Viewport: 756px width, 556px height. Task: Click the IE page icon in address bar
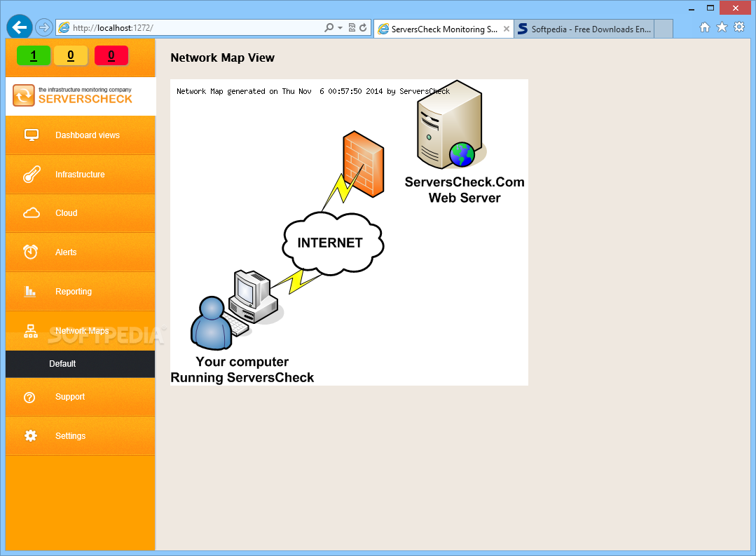pos(64,28)
